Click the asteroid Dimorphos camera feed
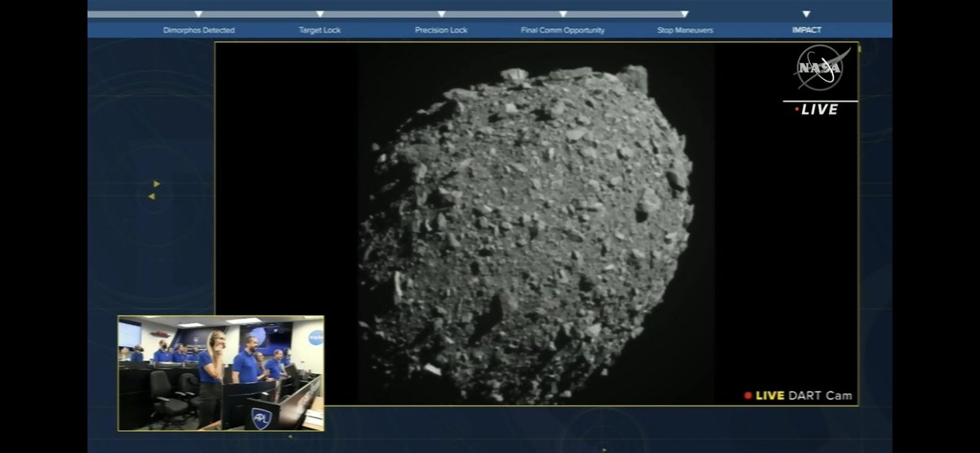 coord(536,224)
